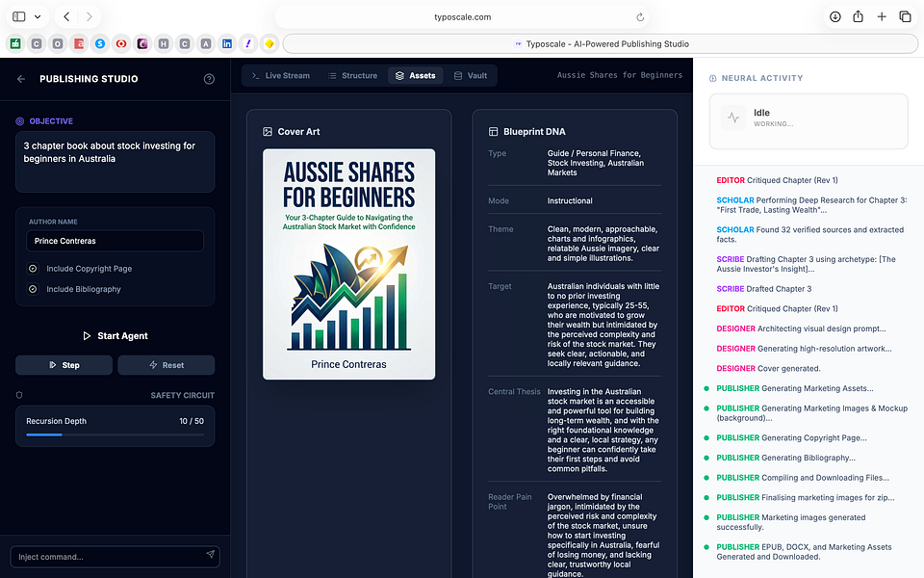This screenshot has height=578, width=924.
Task: Open the green robot favorite shortcut
Action: pos(15,43)
